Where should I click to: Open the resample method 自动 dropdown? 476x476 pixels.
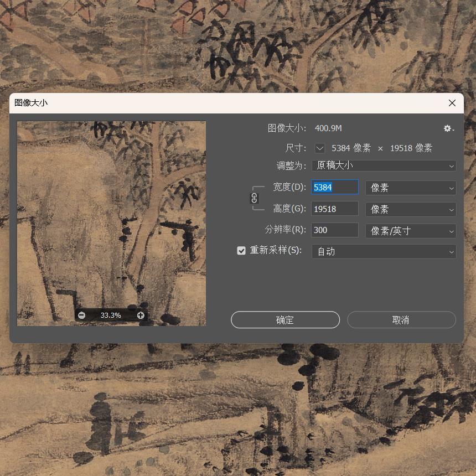pyautogui.click(x=384, y=251)
